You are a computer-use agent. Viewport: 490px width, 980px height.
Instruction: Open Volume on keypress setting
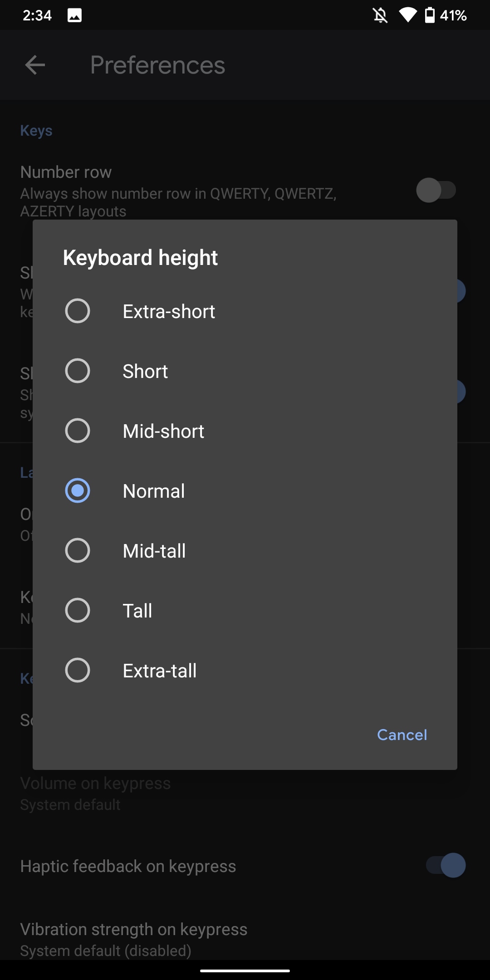click(245, 794)
